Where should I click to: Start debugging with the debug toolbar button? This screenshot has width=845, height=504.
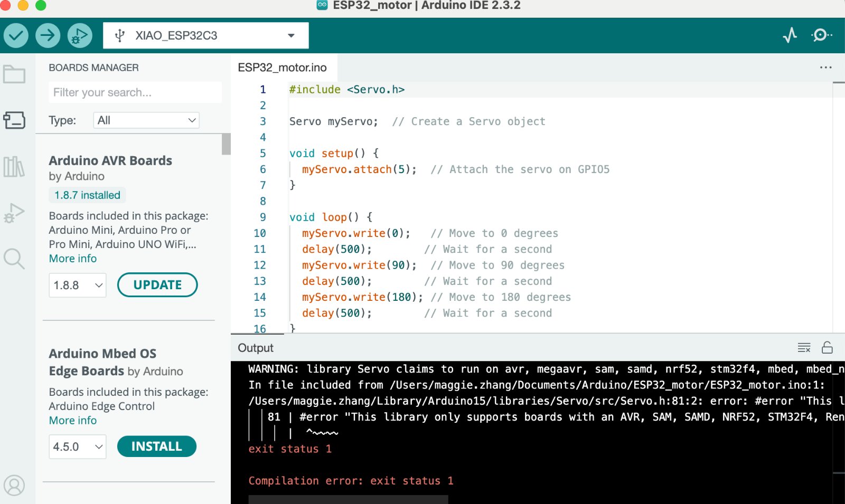(x=80, y=35)
